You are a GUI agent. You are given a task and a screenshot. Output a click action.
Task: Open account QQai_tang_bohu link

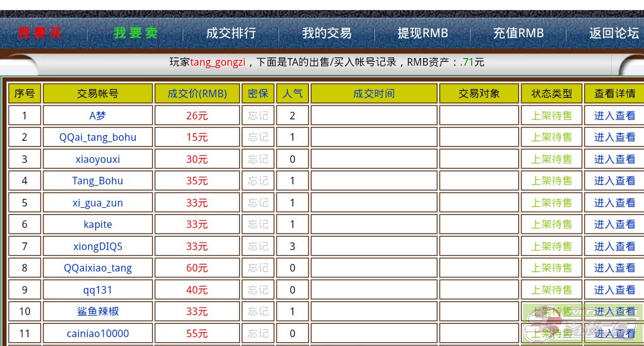point(98,137)
